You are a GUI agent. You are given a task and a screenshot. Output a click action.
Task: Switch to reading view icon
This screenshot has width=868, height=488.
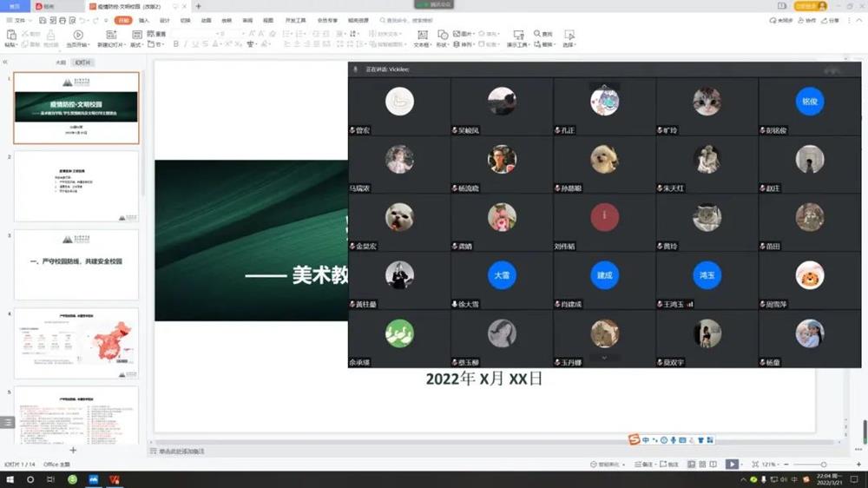point(713,465)
